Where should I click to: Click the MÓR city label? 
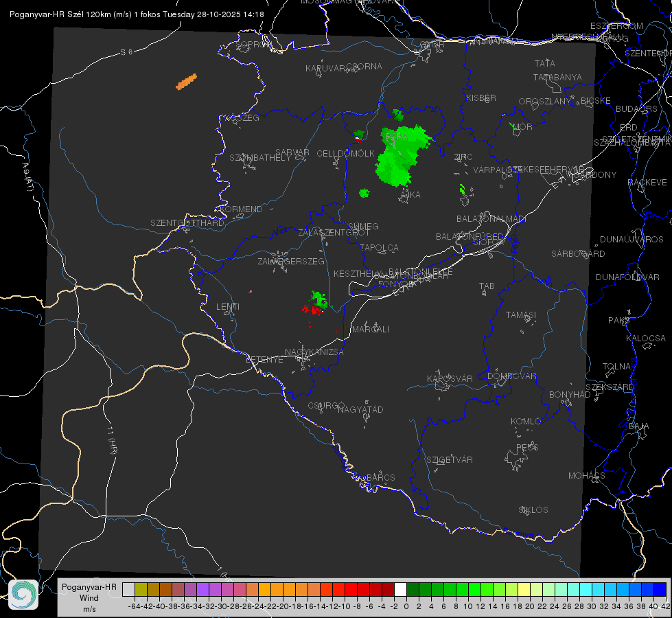tap(523, 126)
